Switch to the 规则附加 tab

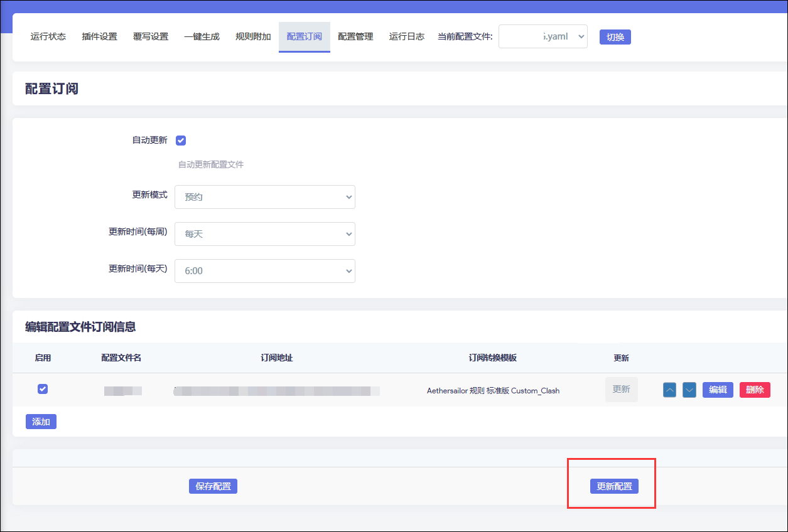coord(253,36)
